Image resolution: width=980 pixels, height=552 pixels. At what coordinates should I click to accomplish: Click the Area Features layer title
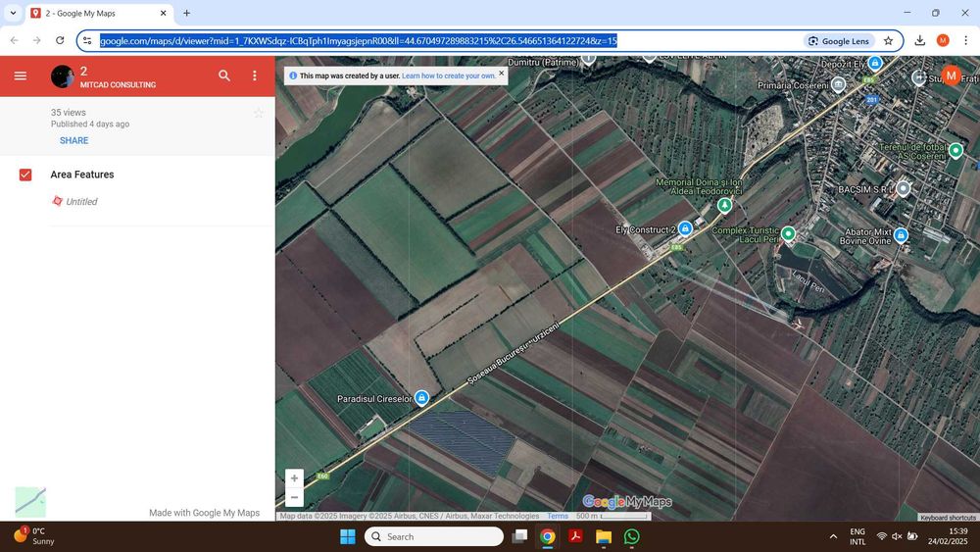(x=82, y=175)
